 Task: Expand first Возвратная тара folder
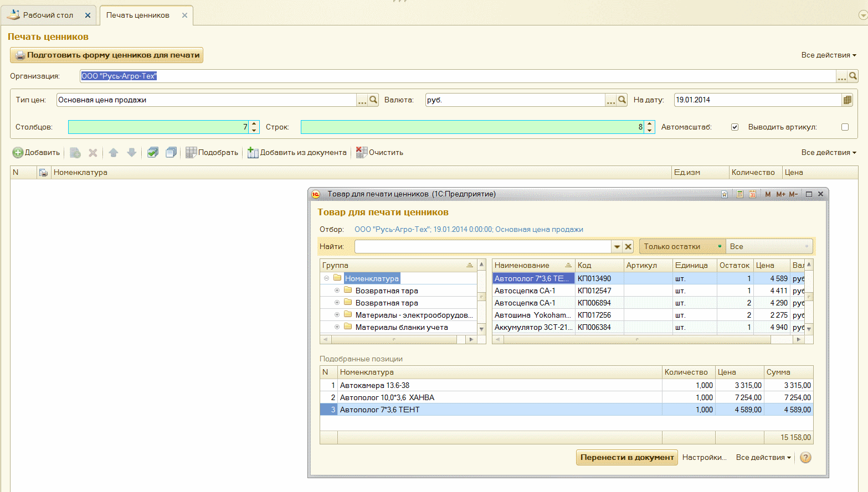337,291
